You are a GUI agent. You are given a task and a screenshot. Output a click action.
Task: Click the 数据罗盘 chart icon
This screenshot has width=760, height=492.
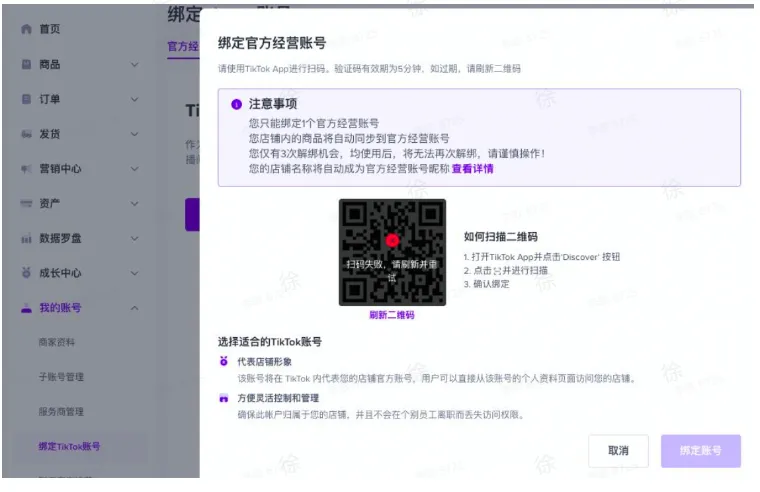click(27, 238)
